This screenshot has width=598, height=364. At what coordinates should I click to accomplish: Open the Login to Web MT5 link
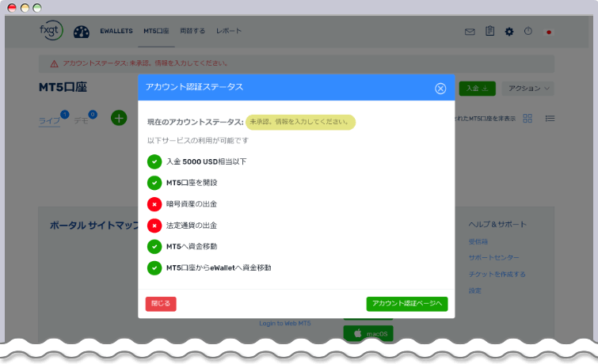pyautogui.click(x=285, y=324)
